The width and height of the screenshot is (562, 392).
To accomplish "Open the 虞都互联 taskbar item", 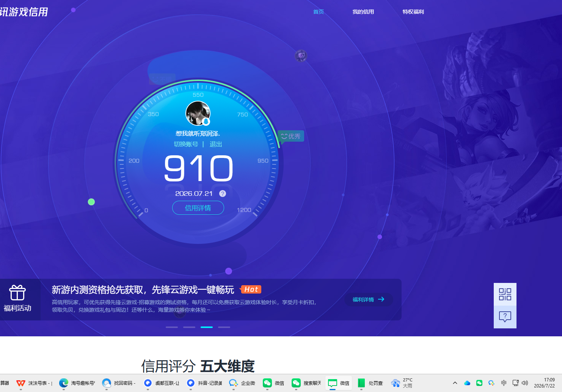I will (x=162, y=383).
